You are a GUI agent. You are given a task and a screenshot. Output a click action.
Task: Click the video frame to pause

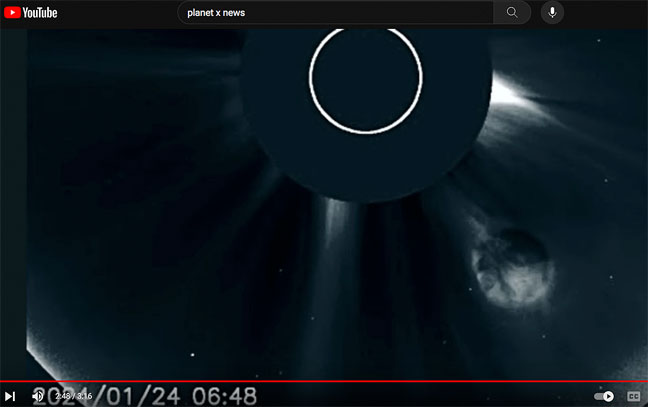[x=324, y=205]
